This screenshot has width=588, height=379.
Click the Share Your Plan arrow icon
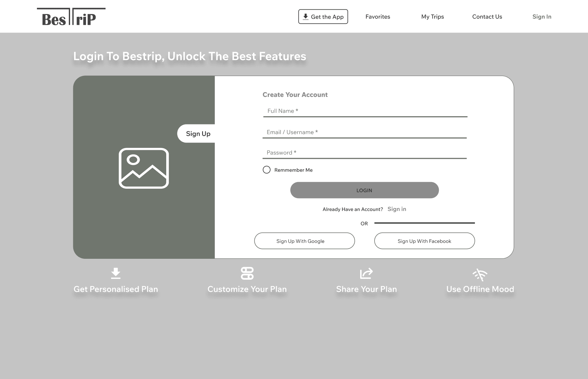367,273
